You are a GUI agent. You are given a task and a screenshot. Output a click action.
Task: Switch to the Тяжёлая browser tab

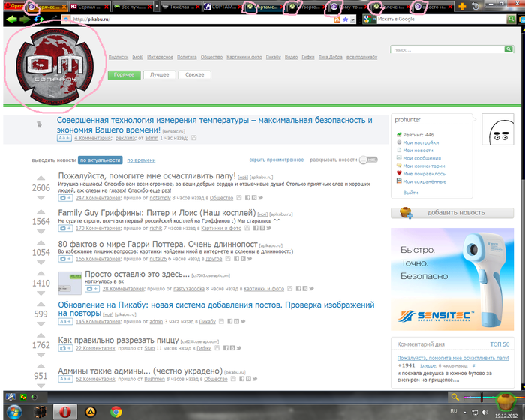tap(181, 6)
